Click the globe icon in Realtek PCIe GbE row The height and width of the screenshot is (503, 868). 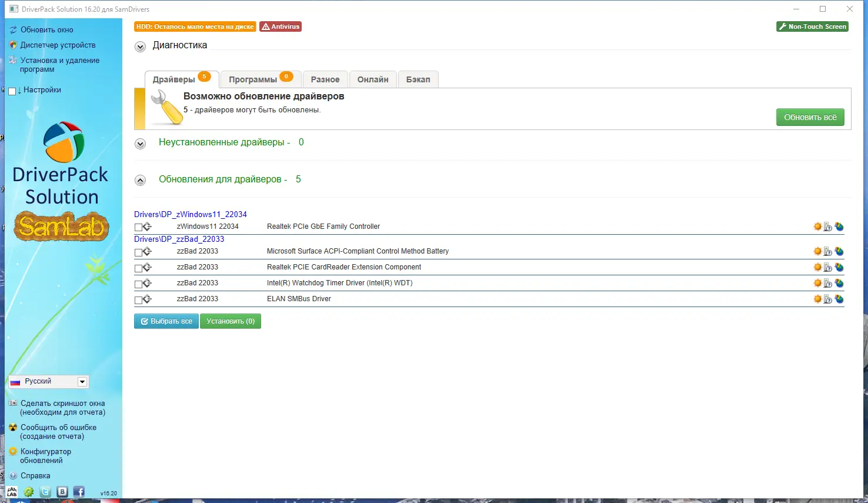[839, 226]
